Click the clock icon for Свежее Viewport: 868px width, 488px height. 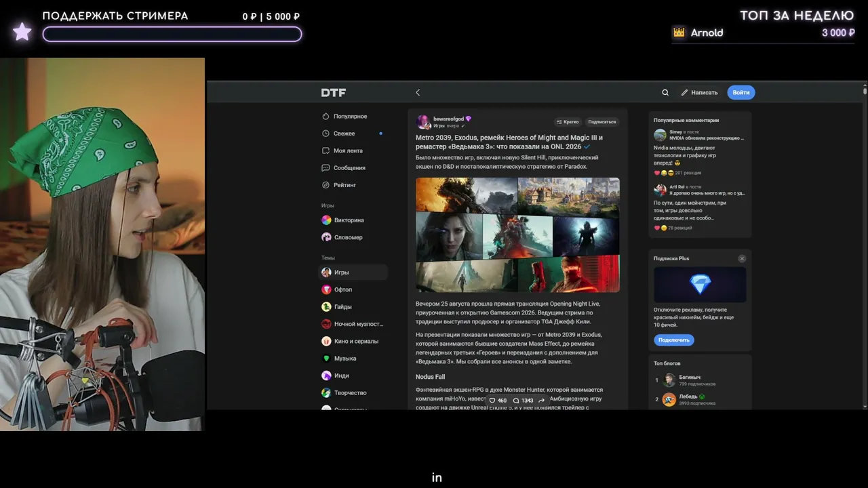[326, 134]
